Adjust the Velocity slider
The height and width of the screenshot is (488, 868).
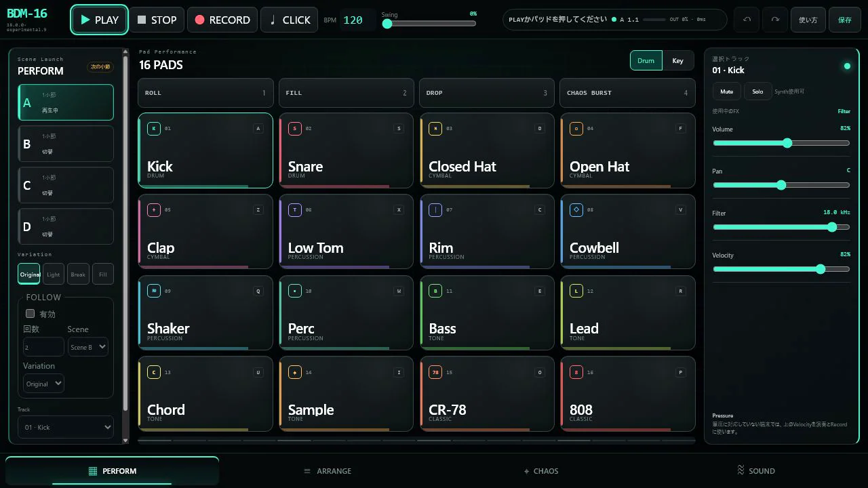point(781,269)
